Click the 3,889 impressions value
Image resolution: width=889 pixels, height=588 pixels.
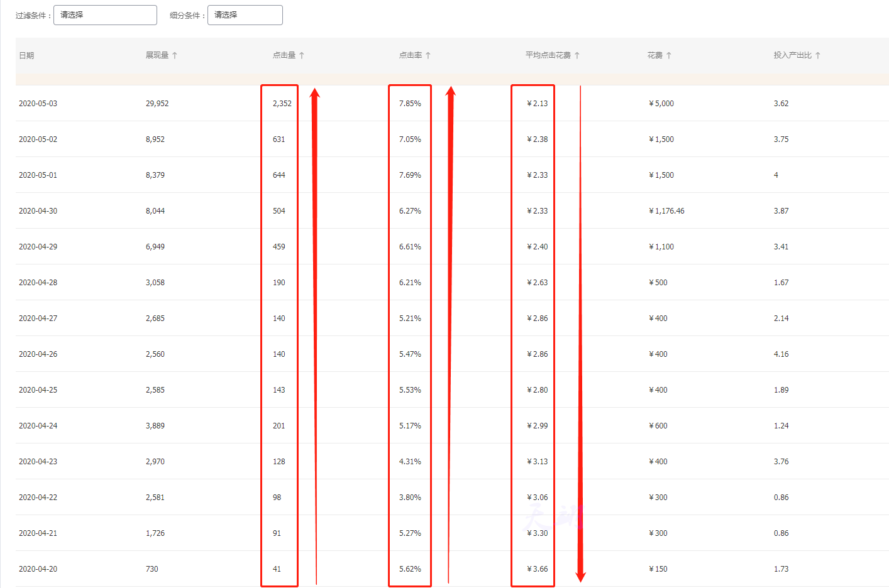click(x=155, y=426)
